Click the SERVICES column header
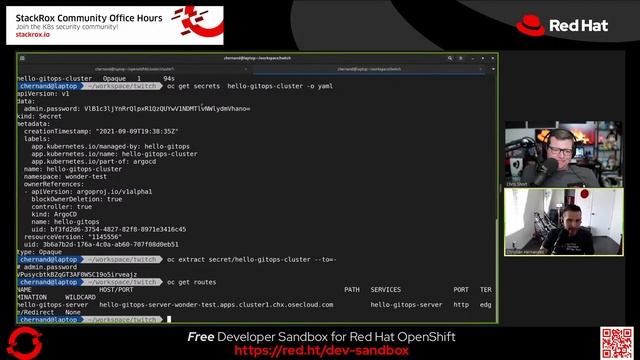640x360 pixels. tap(386, 290)
